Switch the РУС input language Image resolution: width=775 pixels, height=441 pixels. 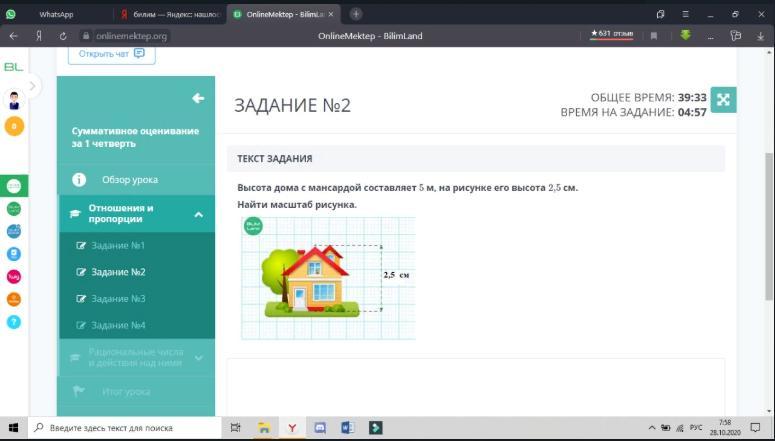coord(696,428)
